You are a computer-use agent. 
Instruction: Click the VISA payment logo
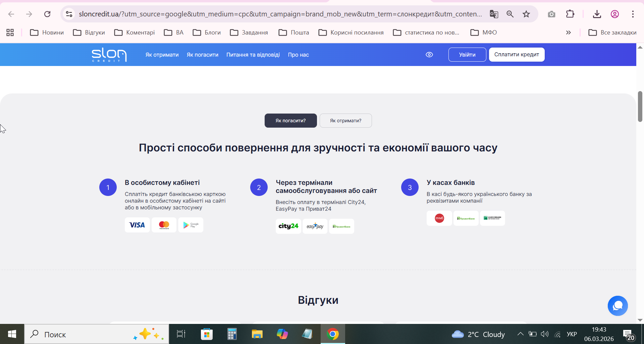click(x=137, y=225)
